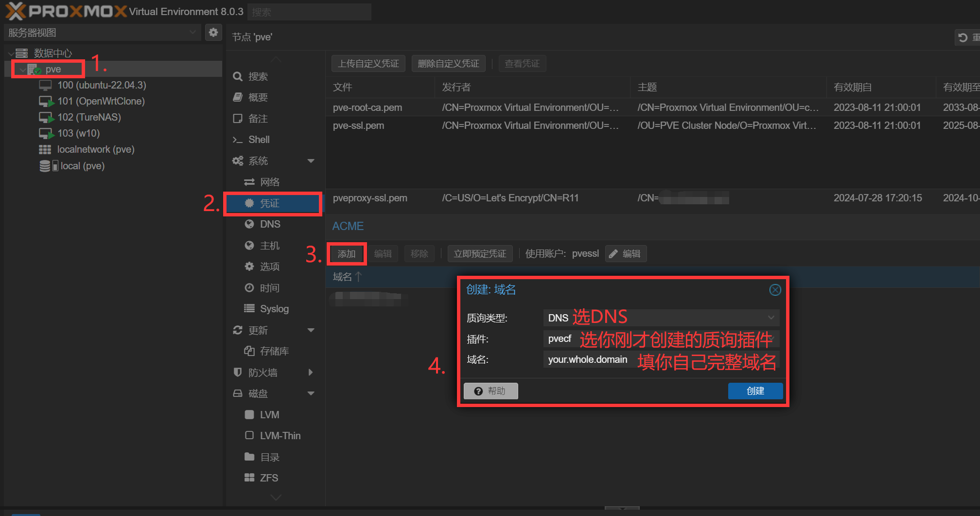Image resolution: width=980 pixels, height=516 pixels.
Task: Collapse the System menu group
Action: coord(311,161)
